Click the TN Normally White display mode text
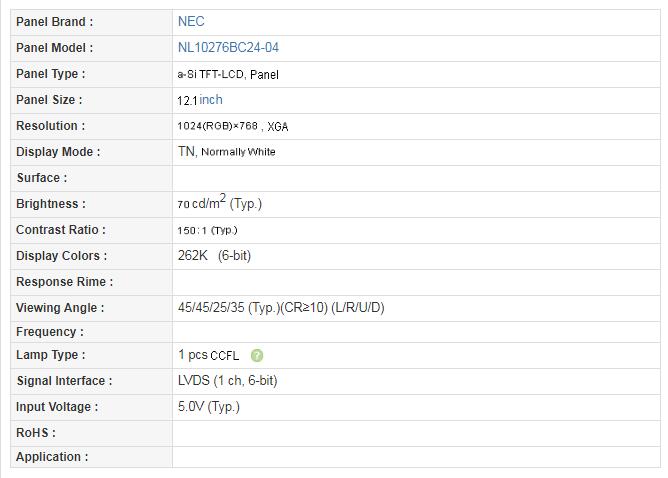668x478 pixels. coord(226,152)
